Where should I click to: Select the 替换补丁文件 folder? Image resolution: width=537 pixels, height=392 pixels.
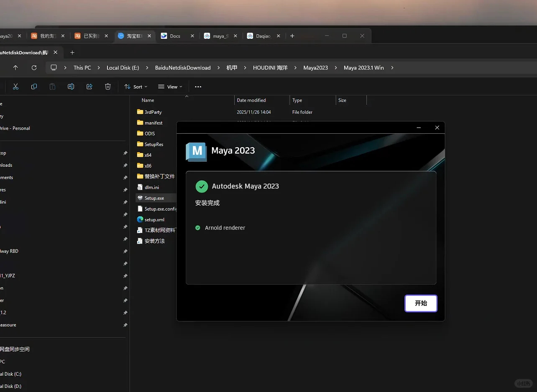156,176
